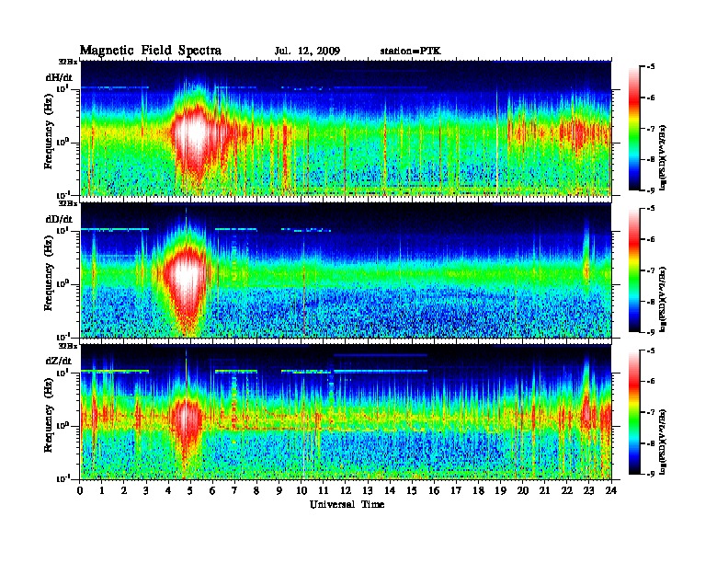Image resolution: width=728 pixels, height=563 pixels.
Task: Click the -5 tick on the dH/dt color bar
Action: 651,67
